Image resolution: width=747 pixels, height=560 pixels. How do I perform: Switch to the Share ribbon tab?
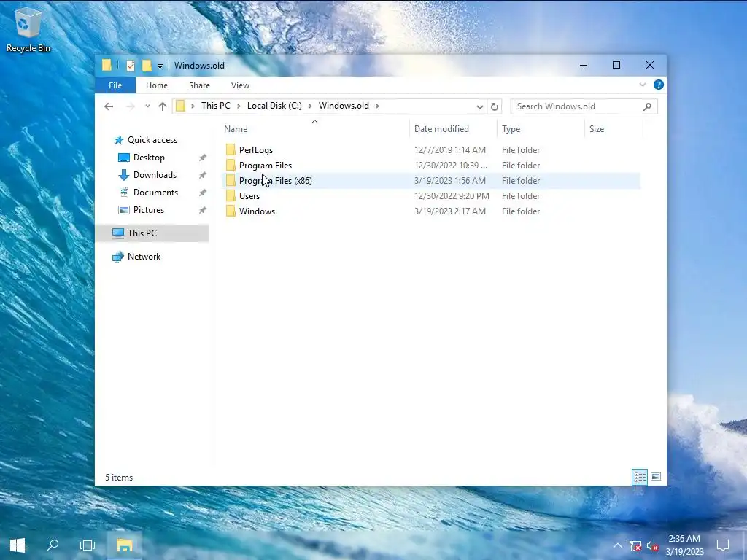click(x=199, y=85)
